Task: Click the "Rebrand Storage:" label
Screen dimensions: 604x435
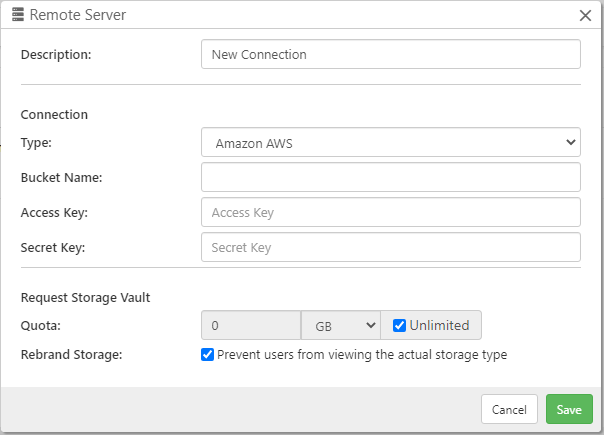Action: (x=72, y=354)
